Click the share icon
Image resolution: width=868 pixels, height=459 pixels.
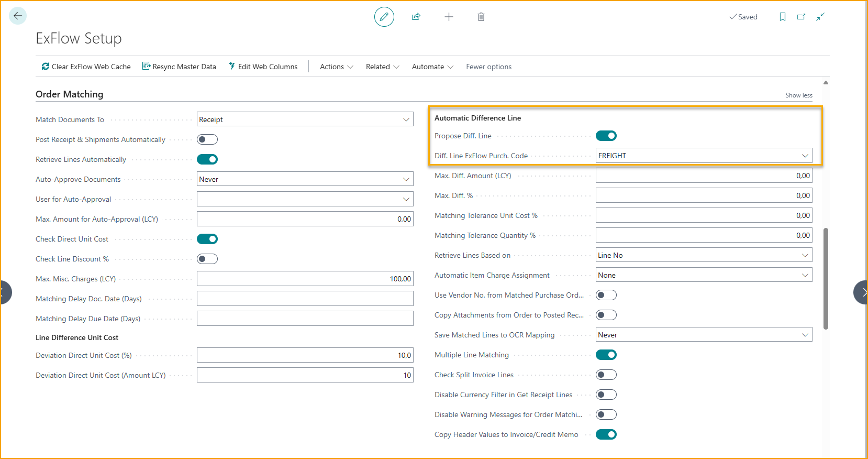[416, 17]
